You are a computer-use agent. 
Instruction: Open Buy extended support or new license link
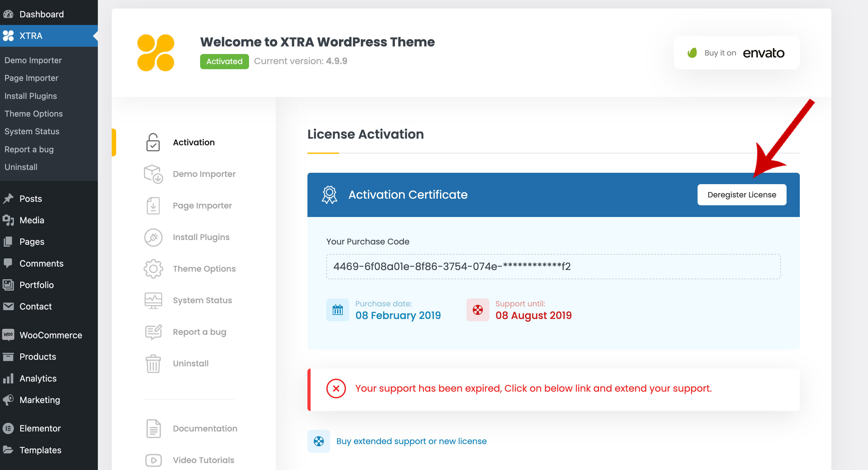411,441
